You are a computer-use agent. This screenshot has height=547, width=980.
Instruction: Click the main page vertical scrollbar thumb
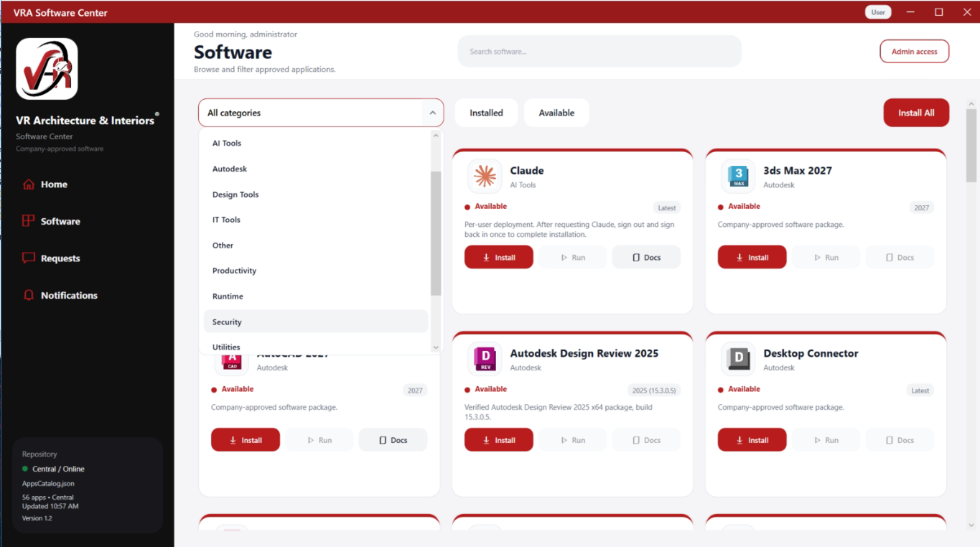(971, 146)
